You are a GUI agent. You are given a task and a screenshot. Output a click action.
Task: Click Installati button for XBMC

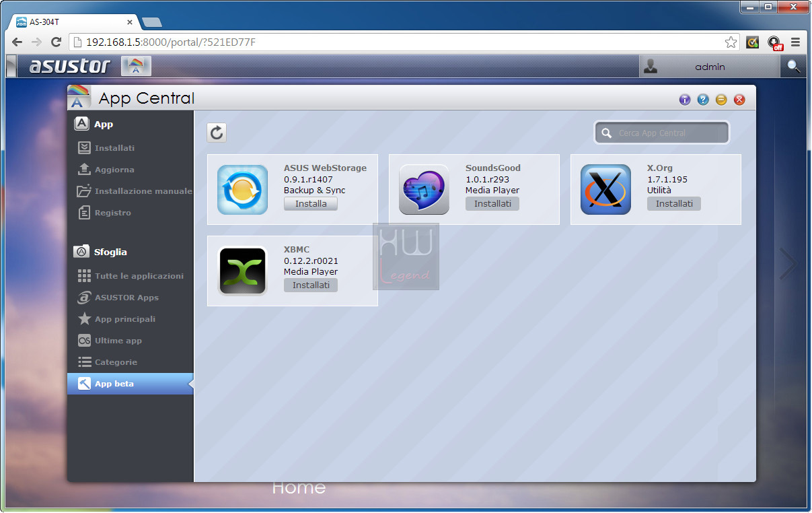[x=311, y=285]
